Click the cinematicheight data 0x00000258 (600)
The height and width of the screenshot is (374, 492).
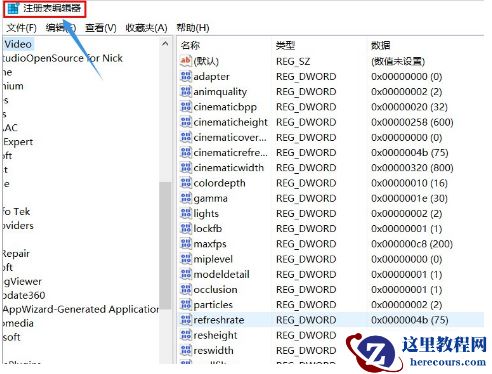412,122
